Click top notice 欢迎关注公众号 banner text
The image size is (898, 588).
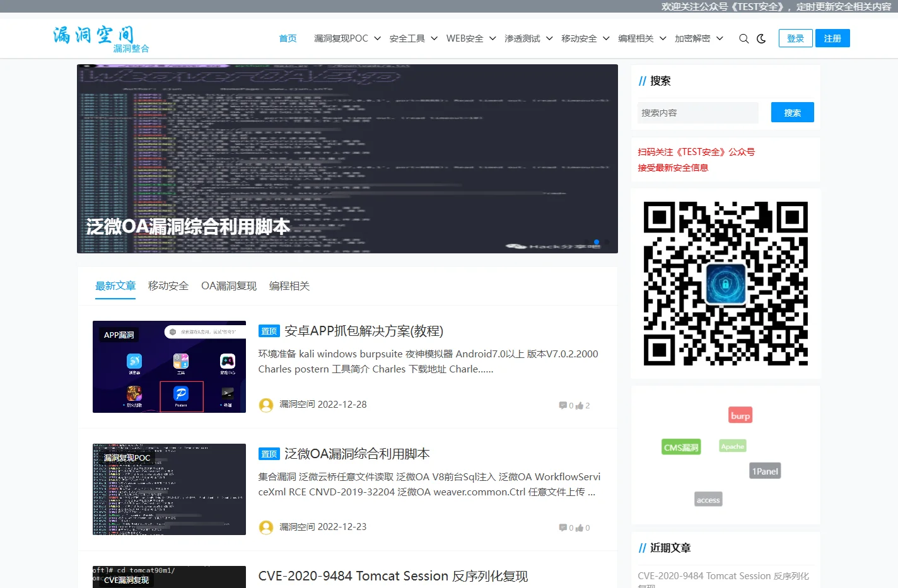pyautogui.click(x=776, y=6)
